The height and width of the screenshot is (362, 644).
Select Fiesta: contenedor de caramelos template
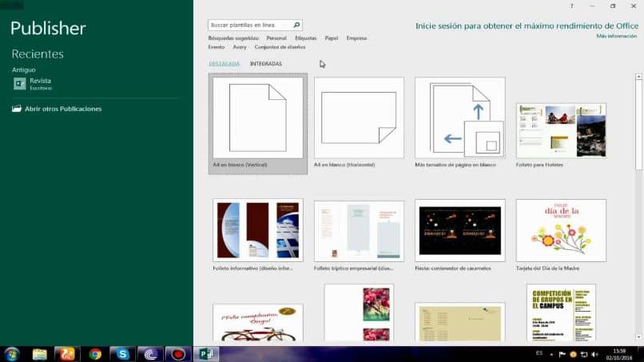460,235
